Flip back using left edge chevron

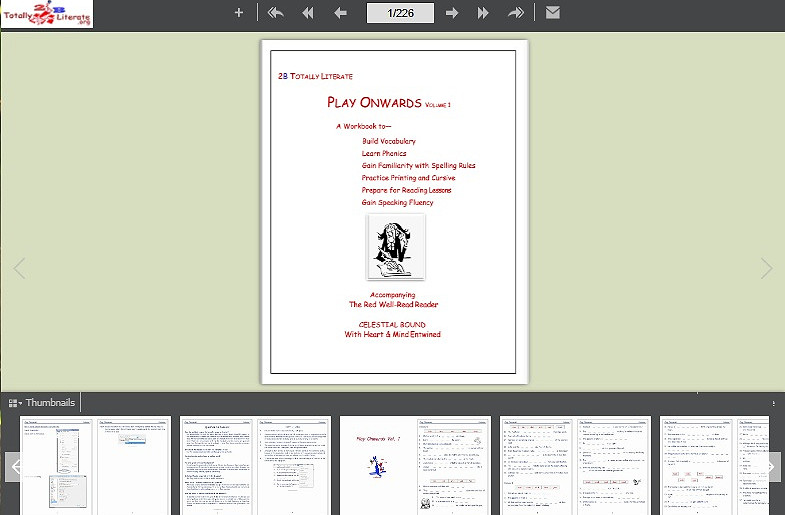pyautogui.click(x=19, y=268)
